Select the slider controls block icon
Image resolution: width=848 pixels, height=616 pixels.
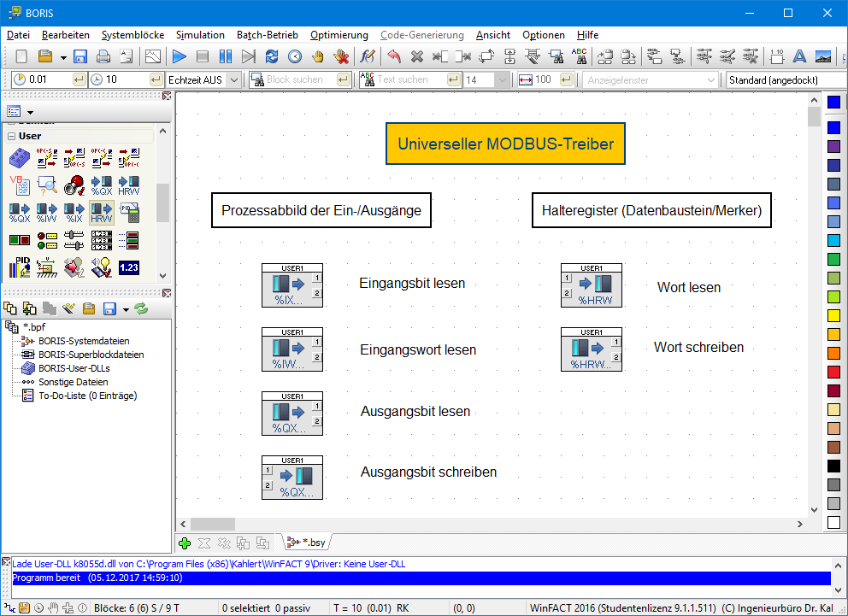tap(74, 240)
